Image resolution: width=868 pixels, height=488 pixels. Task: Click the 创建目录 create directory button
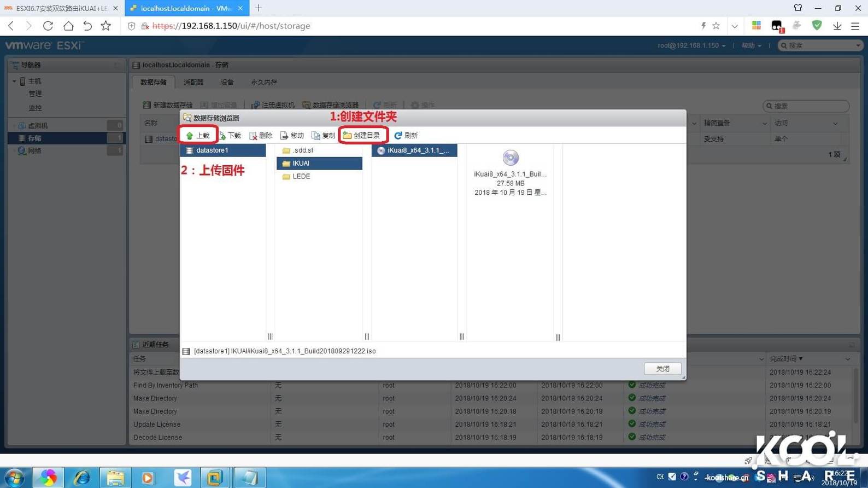coord(362,135)
